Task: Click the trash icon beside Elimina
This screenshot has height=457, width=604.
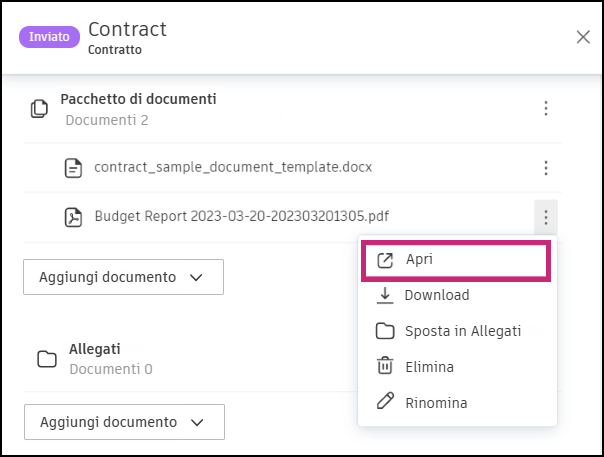Action: (x=385, y=367)
